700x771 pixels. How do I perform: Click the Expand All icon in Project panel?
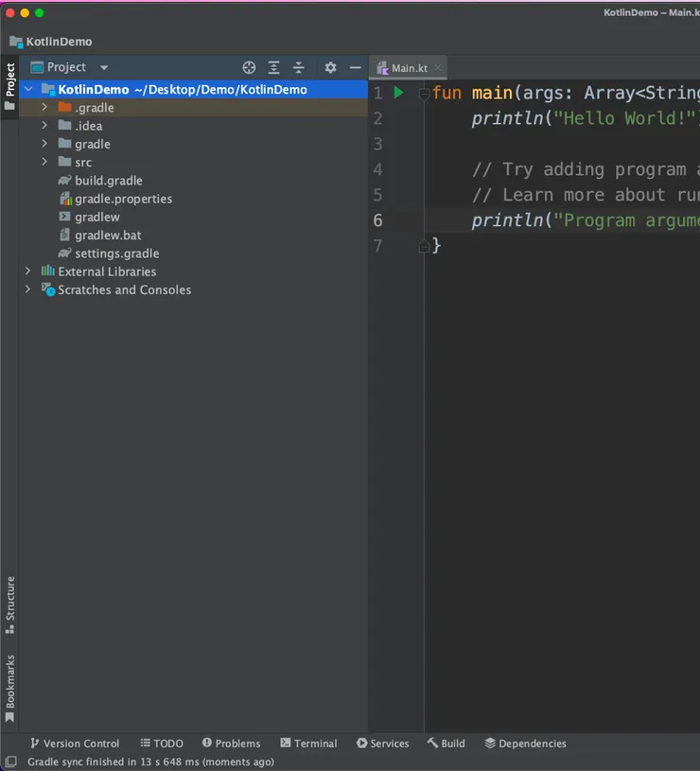coord(273,68)
